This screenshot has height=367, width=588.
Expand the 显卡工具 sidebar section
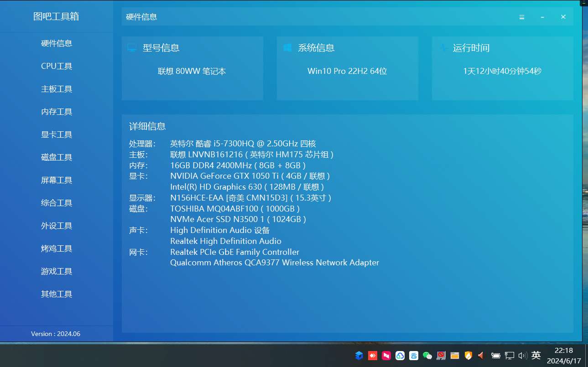[x=57, y=134]
